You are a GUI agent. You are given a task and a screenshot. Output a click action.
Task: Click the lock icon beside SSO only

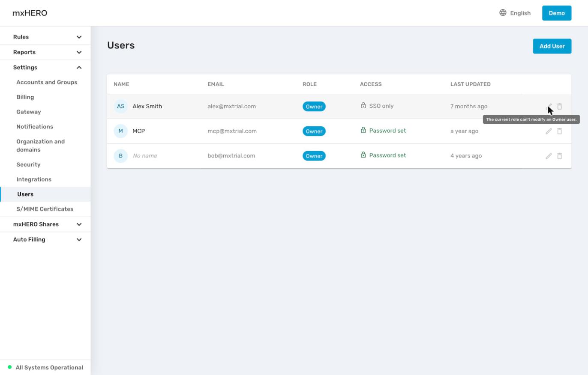pyautogui.click(x=363, y=106)
